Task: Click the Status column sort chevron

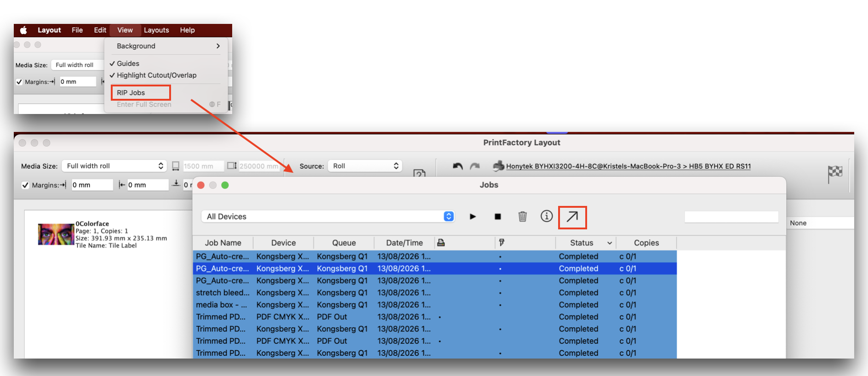Action: point(610,243)
